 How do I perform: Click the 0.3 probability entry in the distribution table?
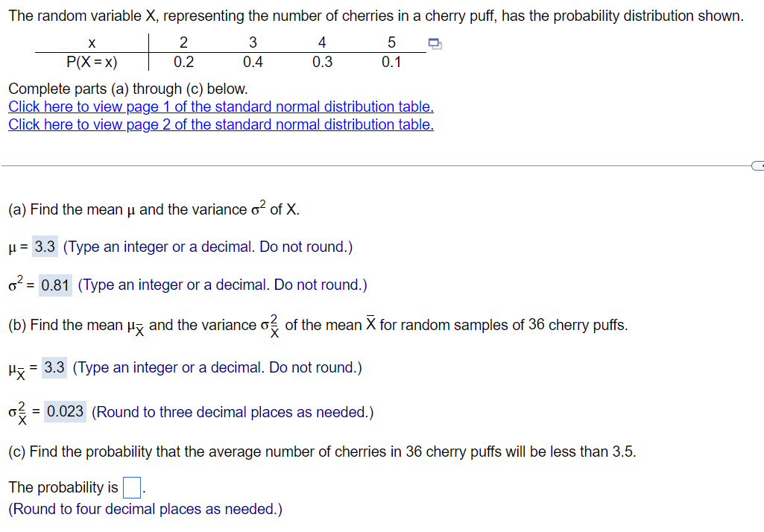coord(321,63)
